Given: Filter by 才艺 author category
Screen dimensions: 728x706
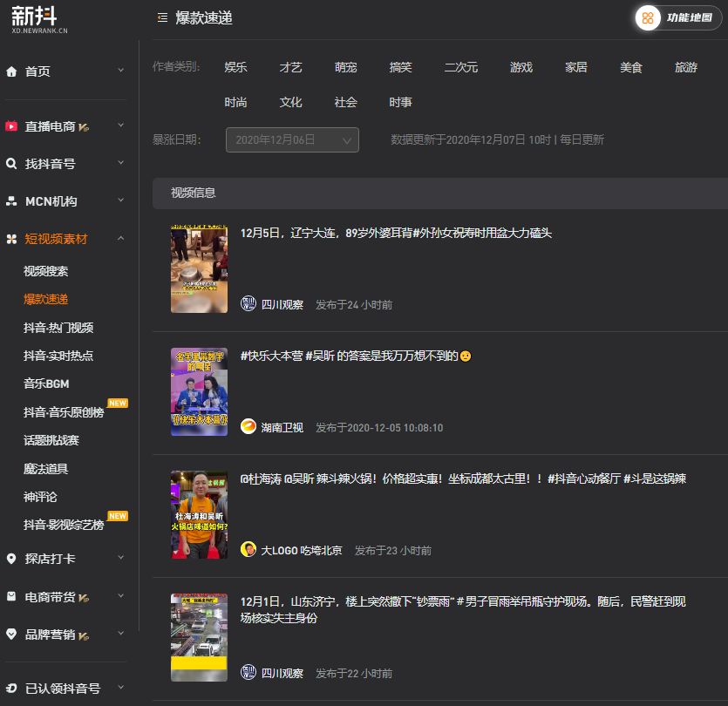Looking at the screenshot, I should 290,67.
